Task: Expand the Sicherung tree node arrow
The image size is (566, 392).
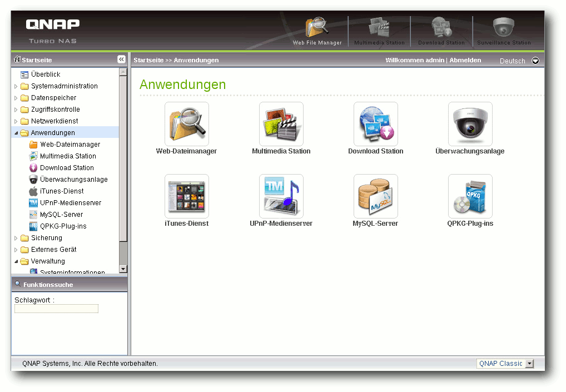Action: (x=16, y=238)
